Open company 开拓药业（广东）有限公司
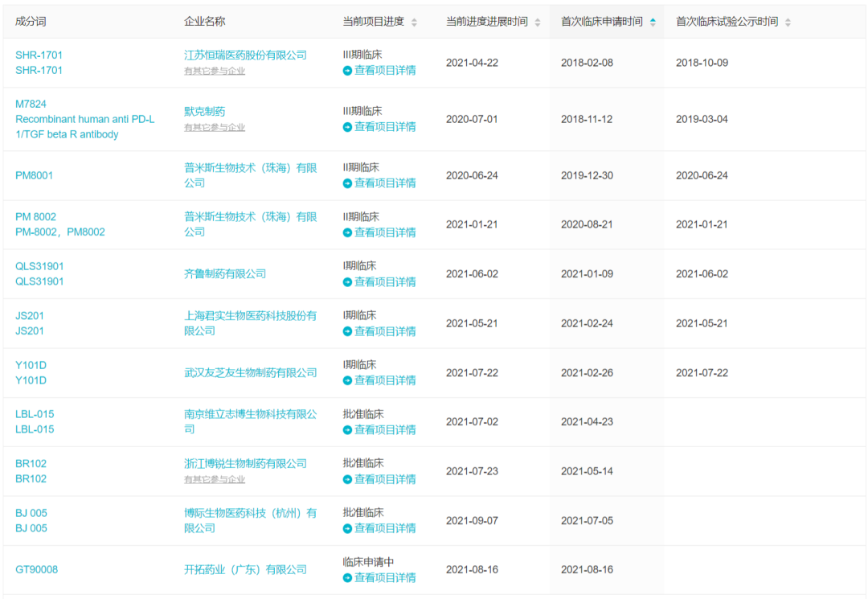Viewport: 868px width, 599px height. point(245,570)
